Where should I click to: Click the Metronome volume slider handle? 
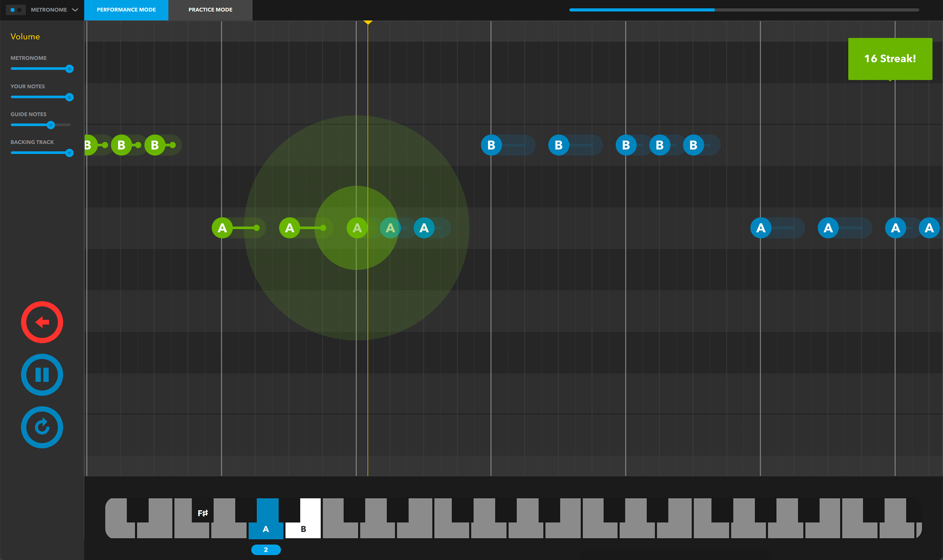tap(69, 69)
